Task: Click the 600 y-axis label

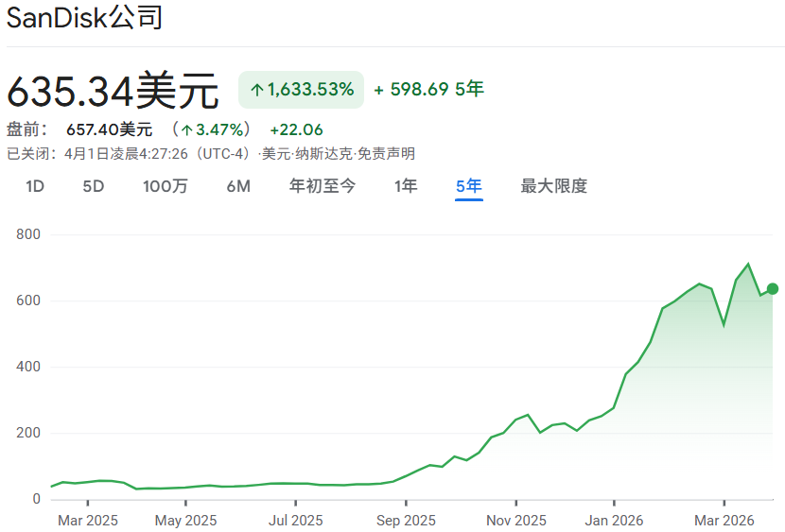Action: pyautogui.click(x=28, y=300)
